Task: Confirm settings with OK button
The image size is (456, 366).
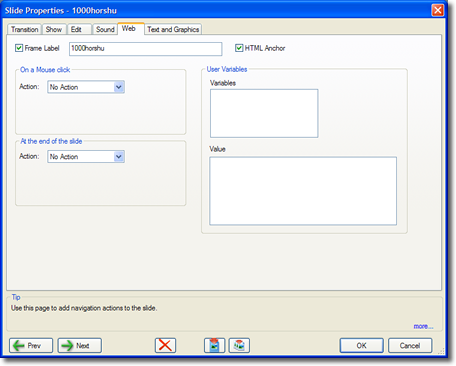Action: [361, 345]
